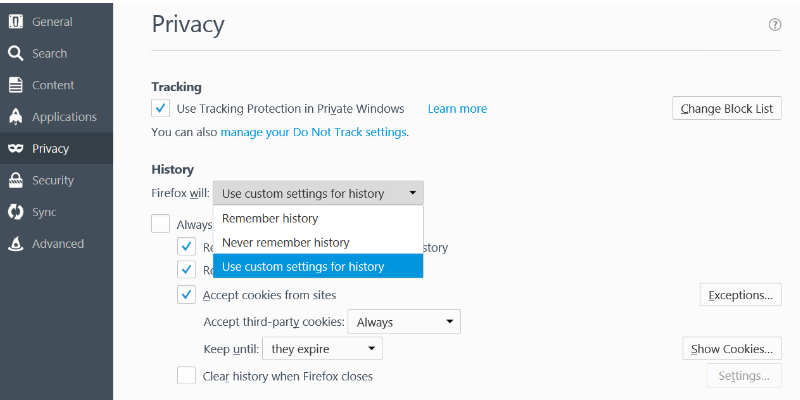Click the Show Cookies button
Screen dimensions: 800x400
(x=731, y=349)
